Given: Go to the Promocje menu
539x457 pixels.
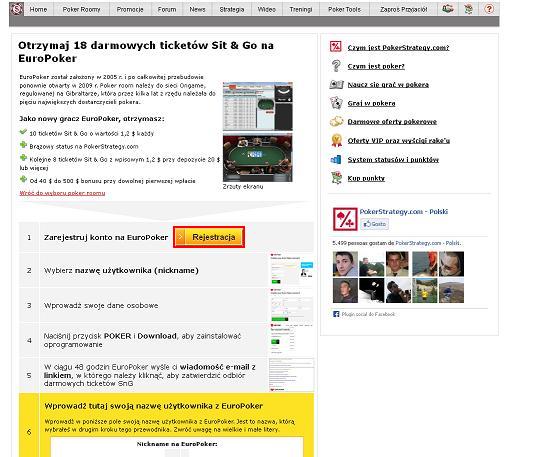Looking at the screenshot, I should (130, 10).
